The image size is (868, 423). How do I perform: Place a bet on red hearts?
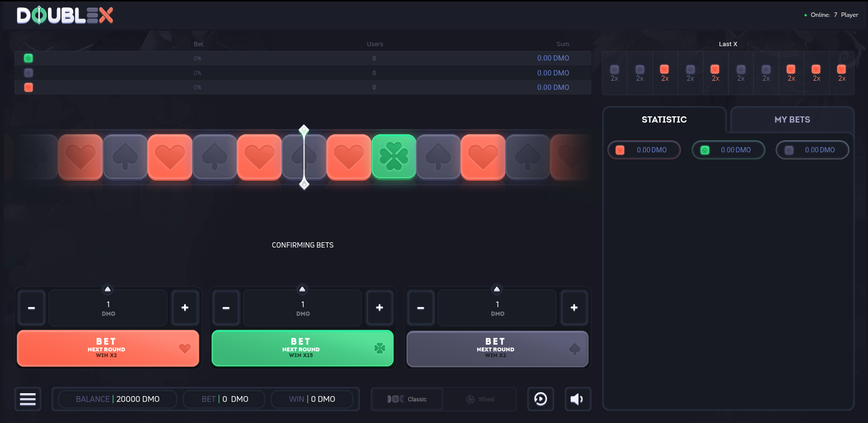[x=108, y=348]
